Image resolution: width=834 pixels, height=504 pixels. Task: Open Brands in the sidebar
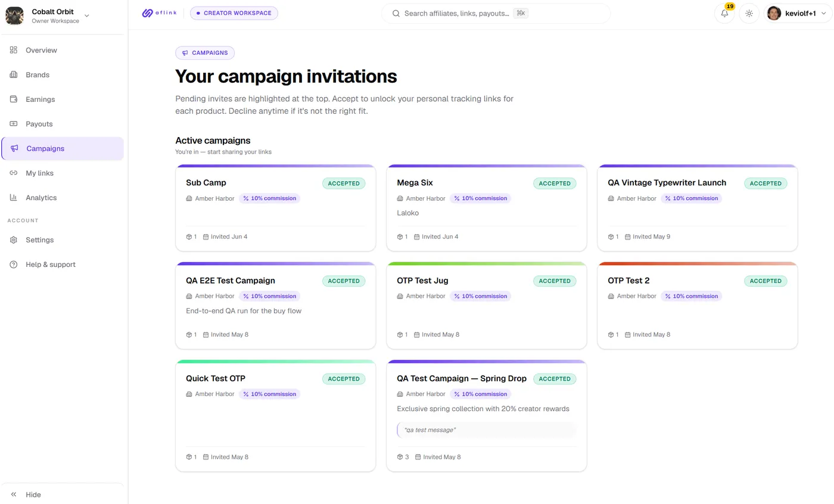63,75
